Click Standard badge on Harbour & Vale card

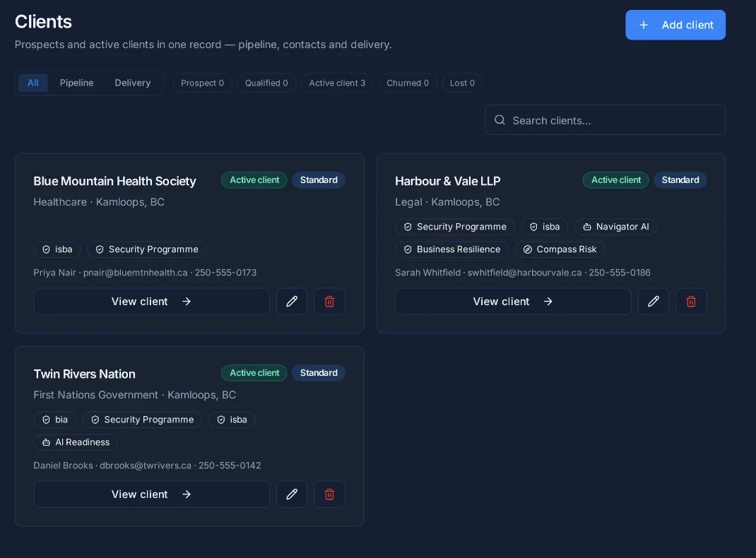[680, 179]
